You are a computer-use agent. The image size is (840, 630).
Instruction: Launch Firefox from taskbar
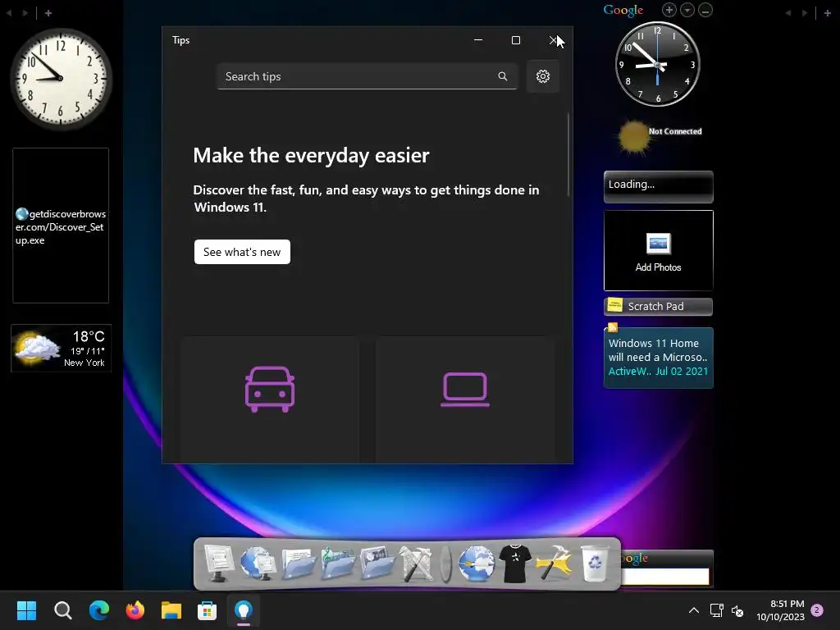135,610
